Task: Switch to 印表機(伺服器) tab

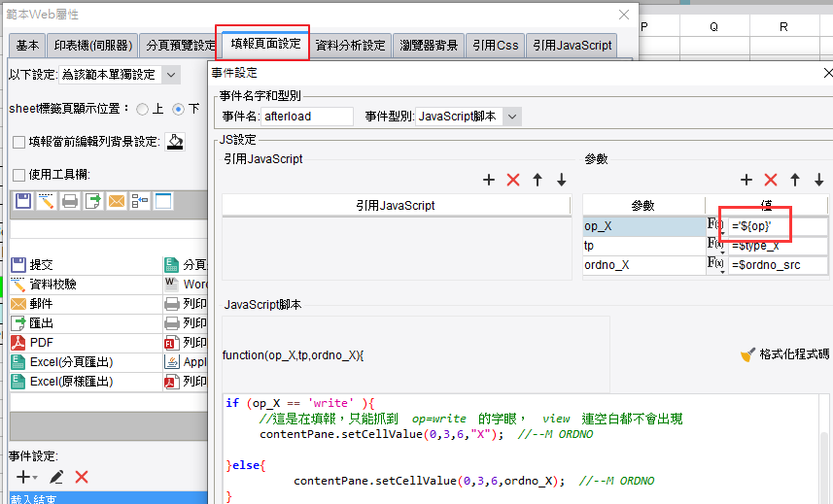Action: tap(93, 45)
